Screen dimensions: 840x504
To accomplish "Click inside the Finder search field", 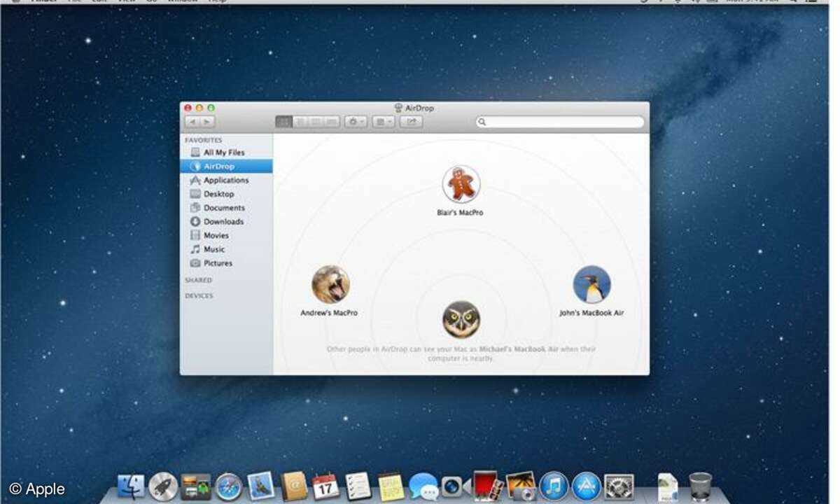I will (x=560, y=122).
